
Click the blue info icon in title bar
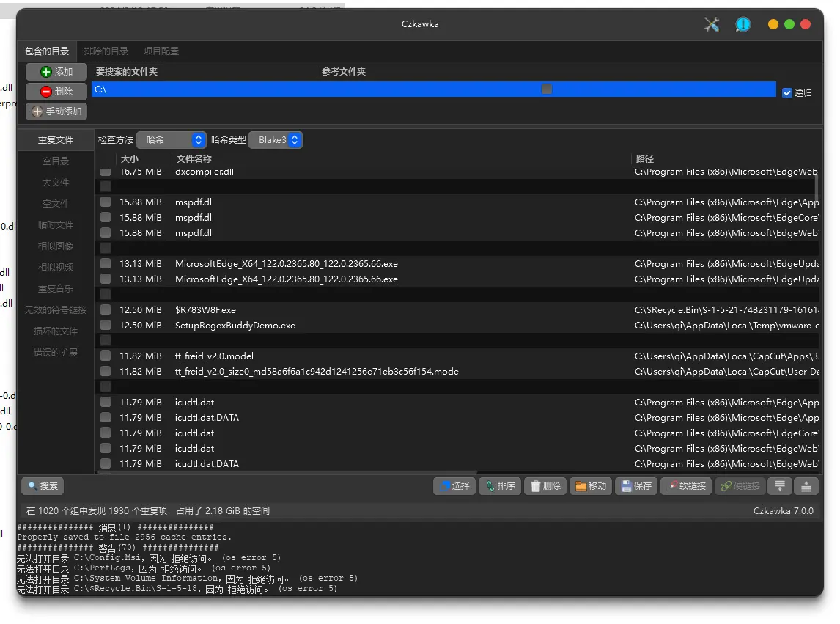coord(743,24)
